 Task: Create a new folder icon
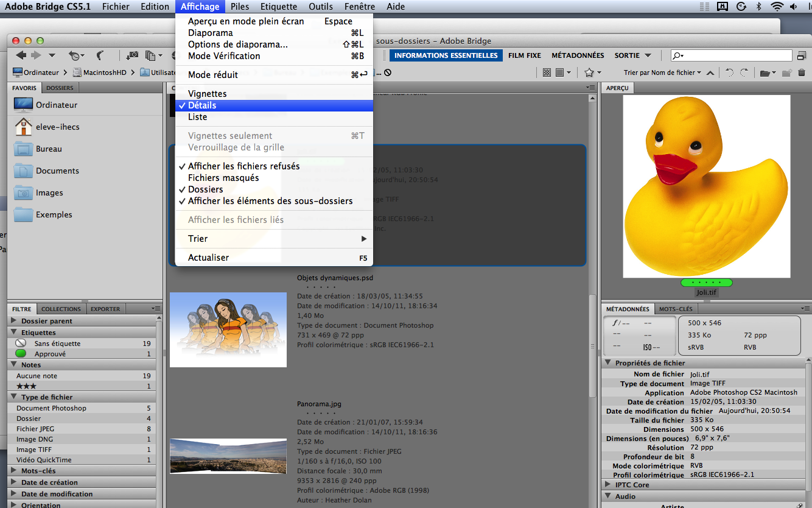click(786, 73)
